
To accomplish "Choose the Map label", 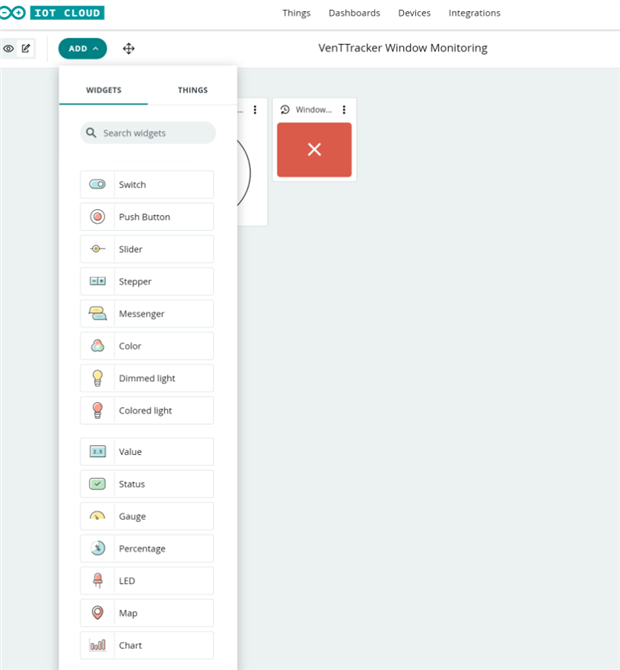I will pyautogui.click(x=128, y=613).
